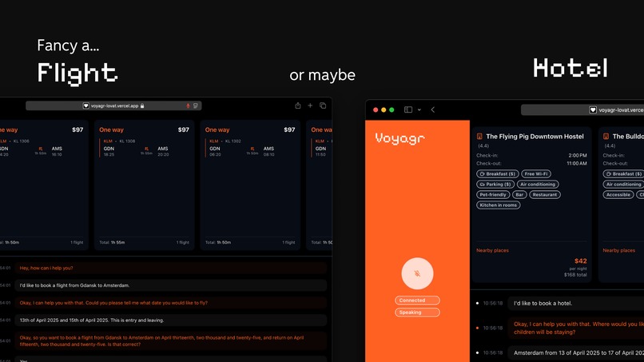Click the 'Hey, how can i help you?' message
This screenshot has height=362, width=644.
coord(171,268)
